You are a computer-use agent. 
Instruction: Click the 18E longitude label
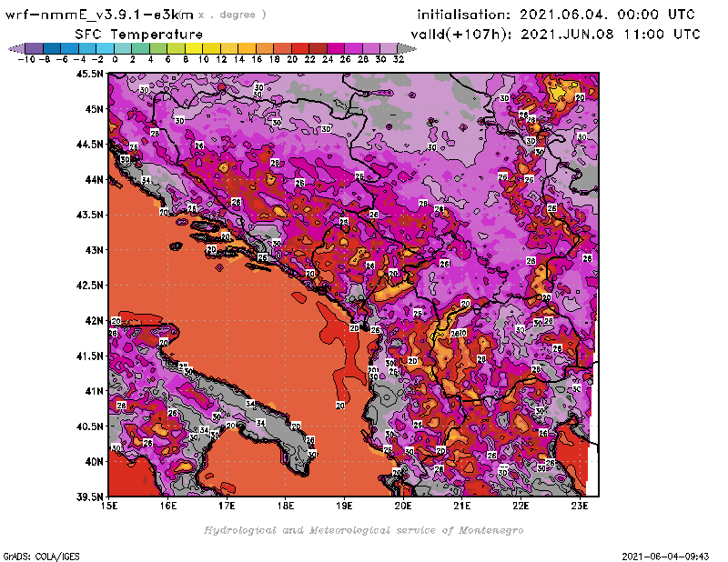coord(286,506)
